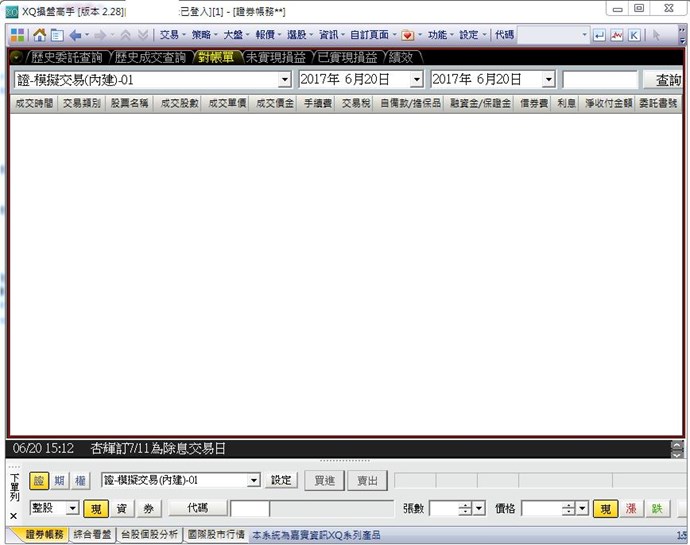Click the grid layout icon in the toolbar
The height and width of the screenshot is (545, 690).
click(17, 34)
